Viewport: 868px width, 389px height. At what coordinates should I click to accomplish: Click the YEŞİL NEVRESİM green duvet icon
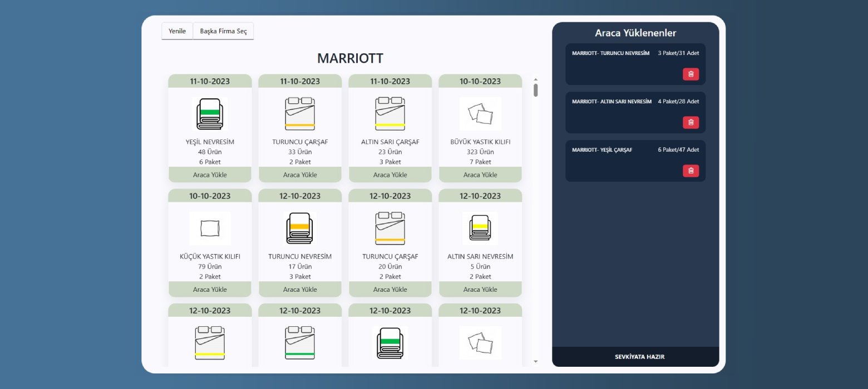click(x=210, y=114)
